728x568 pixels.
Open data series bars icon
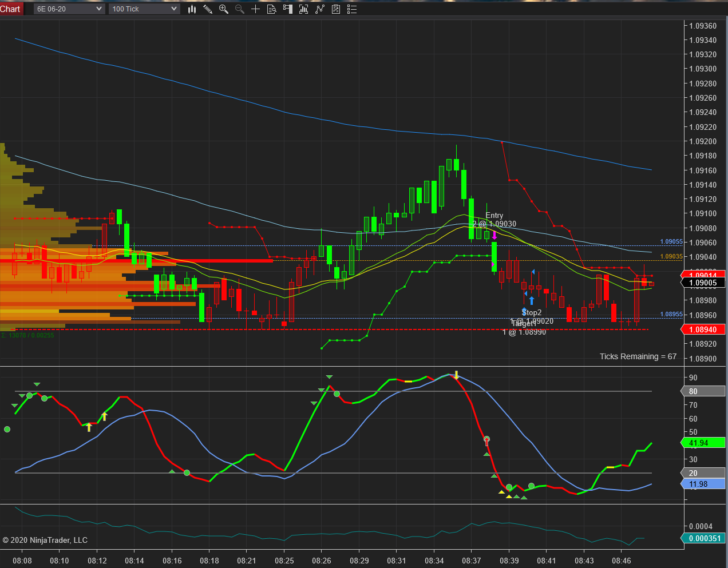(x=304, y=9)
